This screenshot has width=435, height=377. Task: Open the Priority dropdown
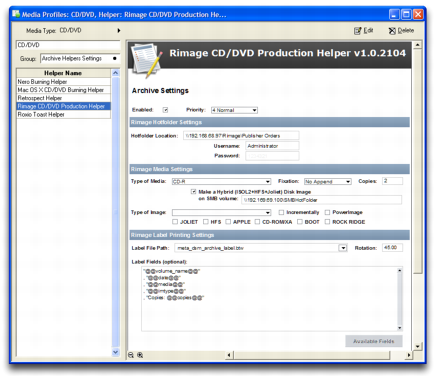tap(234, 110)
